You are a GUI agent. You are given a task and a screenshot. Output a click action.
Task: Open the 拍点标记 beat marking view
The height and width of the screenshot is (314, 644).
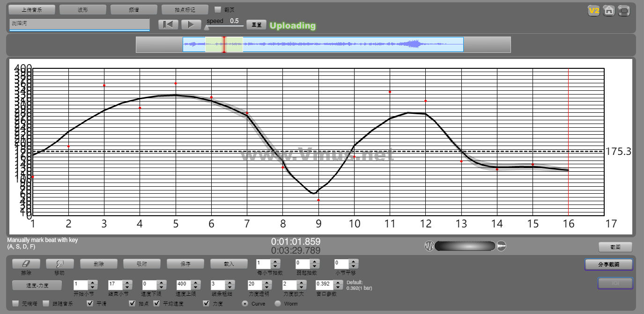tap(185, 9)
